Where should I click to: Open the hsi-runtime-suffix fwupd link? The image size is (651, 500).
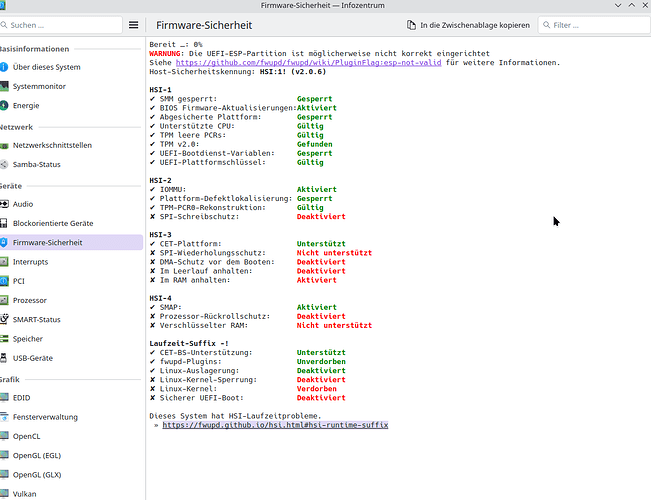tap(275, 425)
